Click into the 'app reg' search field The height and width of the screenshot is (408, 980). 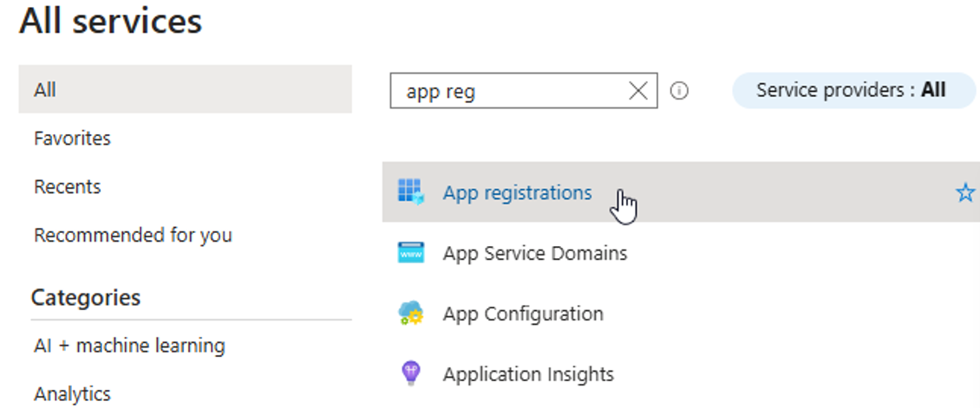click(x=507, y=91)
